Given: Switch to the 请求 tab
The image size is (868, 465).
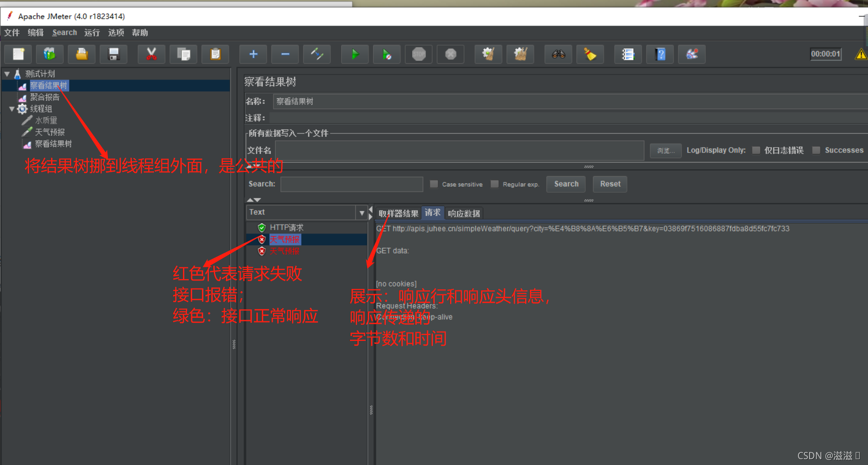Looking at the screenshot, I should (x=432, y=212).
